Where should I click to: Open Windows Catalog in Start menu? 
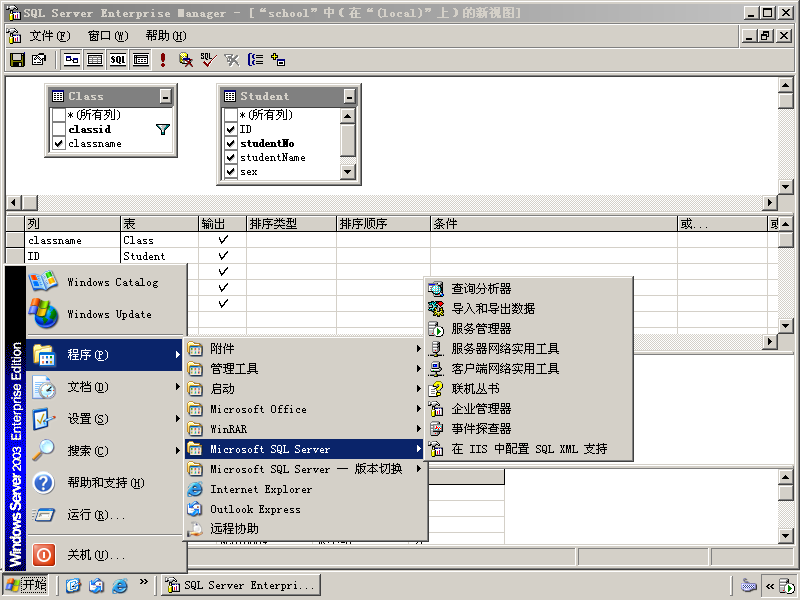[106, 282]
